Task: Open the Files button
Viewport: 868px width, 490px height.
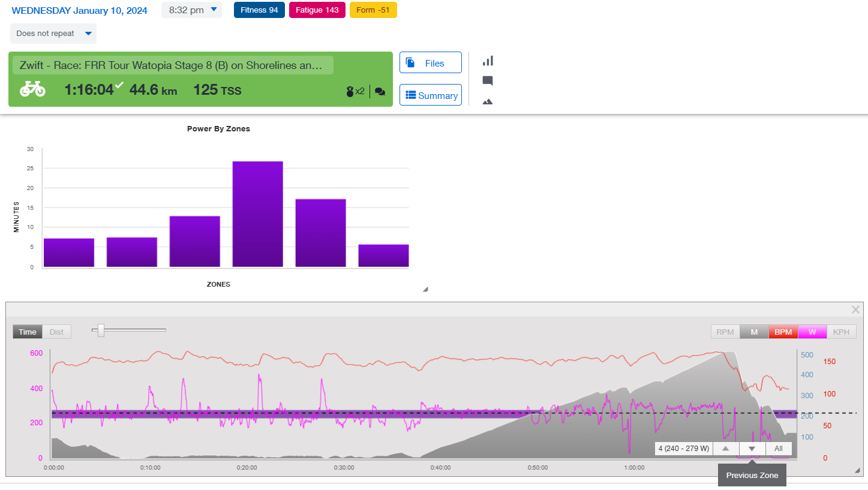Action: point(430,63)
